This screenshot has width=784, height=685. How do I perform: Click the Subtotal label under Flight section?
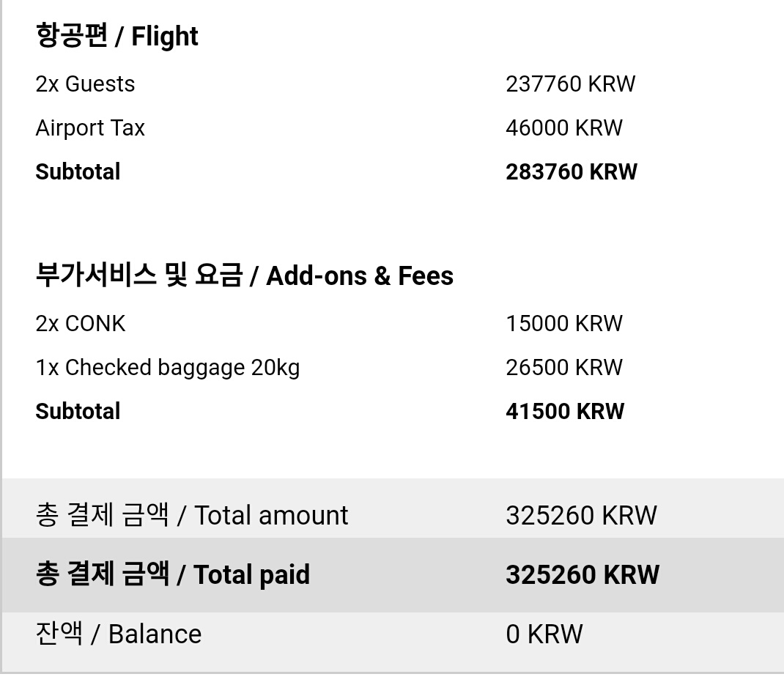click(78, 172)
